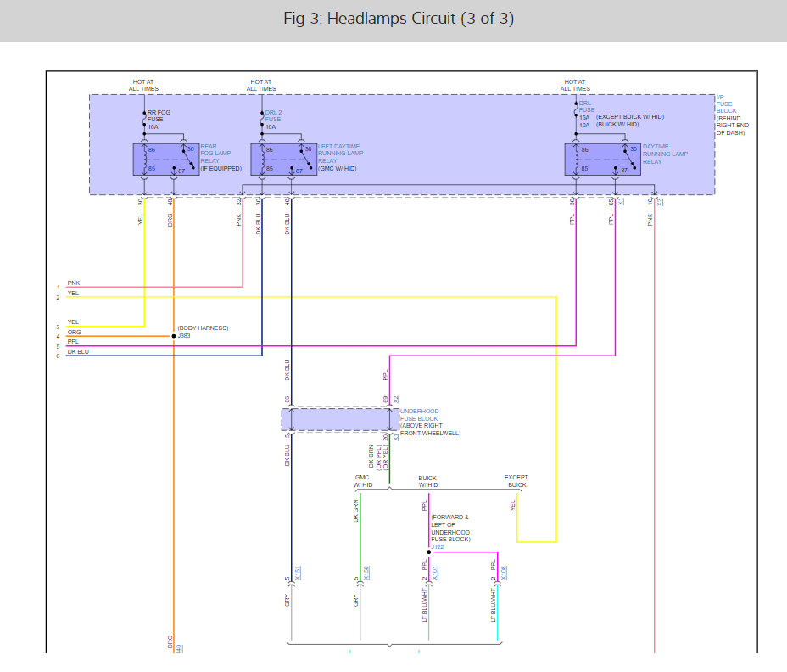Click X1 link beside pin 65
This screenshot has height=672, width=787.
[x=621, y=201]
